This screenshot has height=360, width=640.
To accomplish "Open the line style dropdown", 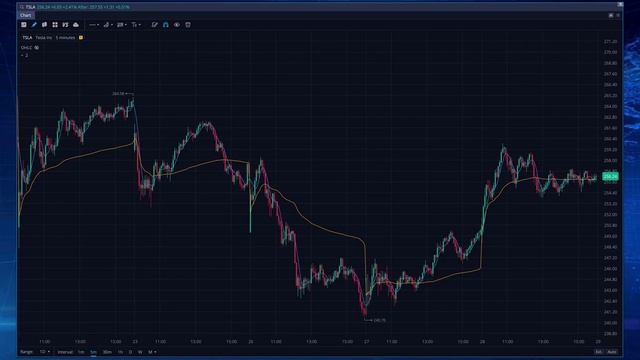I will click(94, 25).
